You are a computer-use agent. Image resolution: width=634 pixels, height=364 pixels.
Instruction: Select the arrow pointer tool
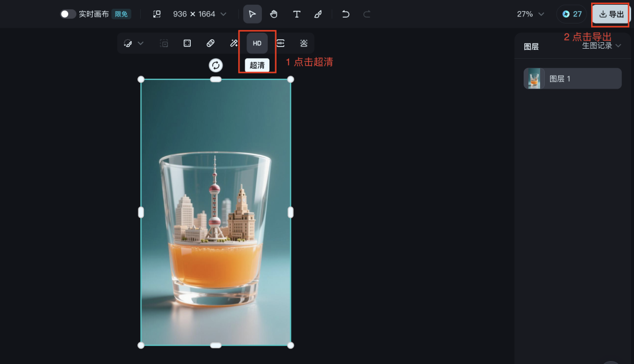252,14
